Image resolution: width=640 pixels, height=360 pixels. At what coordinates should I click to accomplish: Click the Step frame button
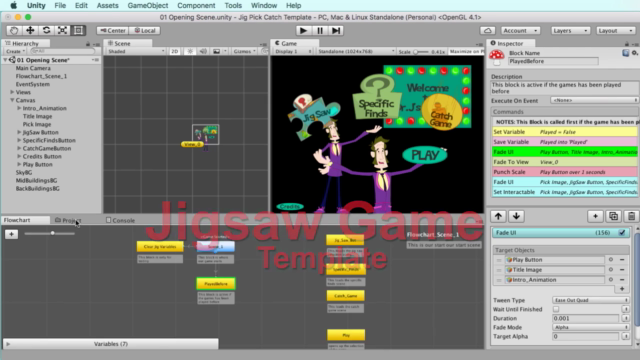(x=336, y=30)
